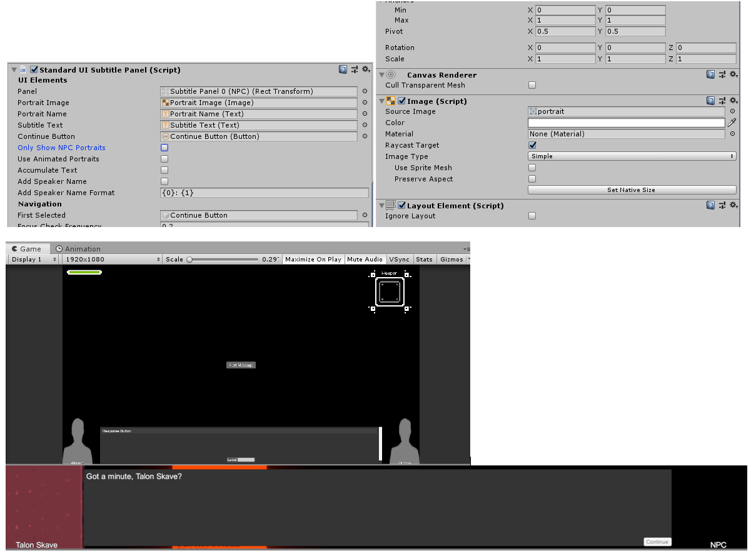Open object picker for Material field

(x=732, y=134)
